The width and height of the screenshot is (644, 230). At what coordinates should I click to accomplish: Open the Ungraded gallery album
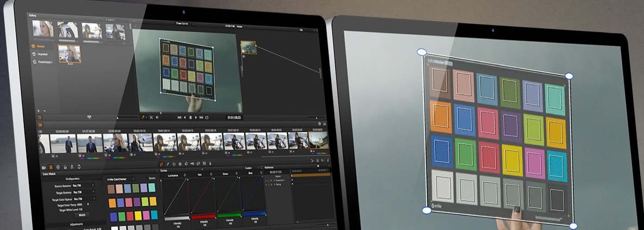(43, 54)
